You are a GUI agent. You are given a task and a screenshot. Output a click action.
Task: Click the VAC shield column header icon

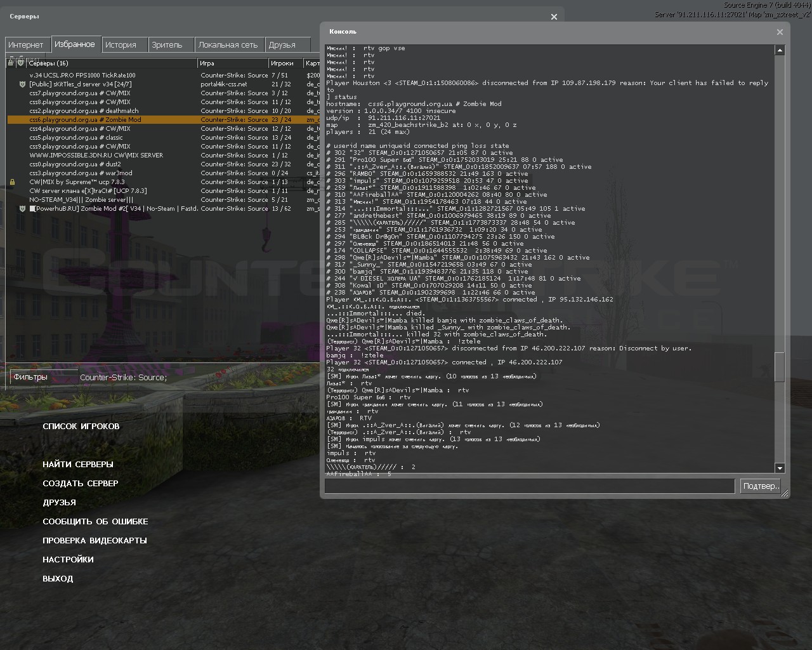pyautogui.click(x=21, y=63)
